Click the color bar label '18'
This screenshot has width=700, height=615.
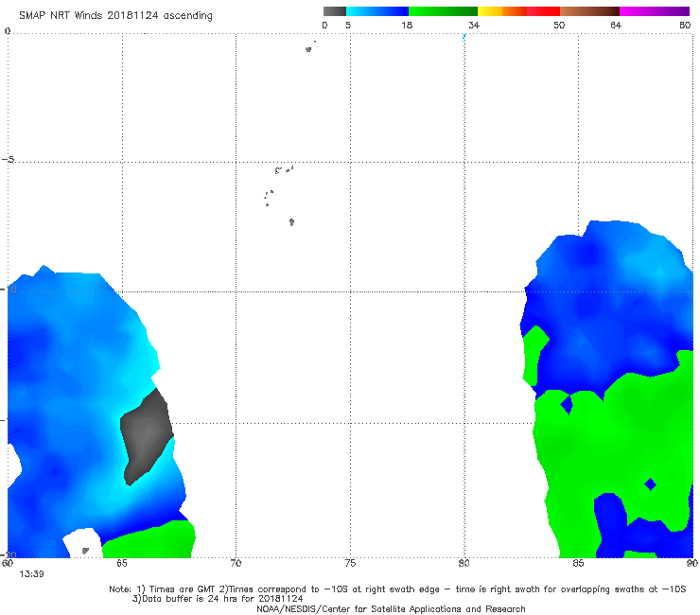point(407,26)
